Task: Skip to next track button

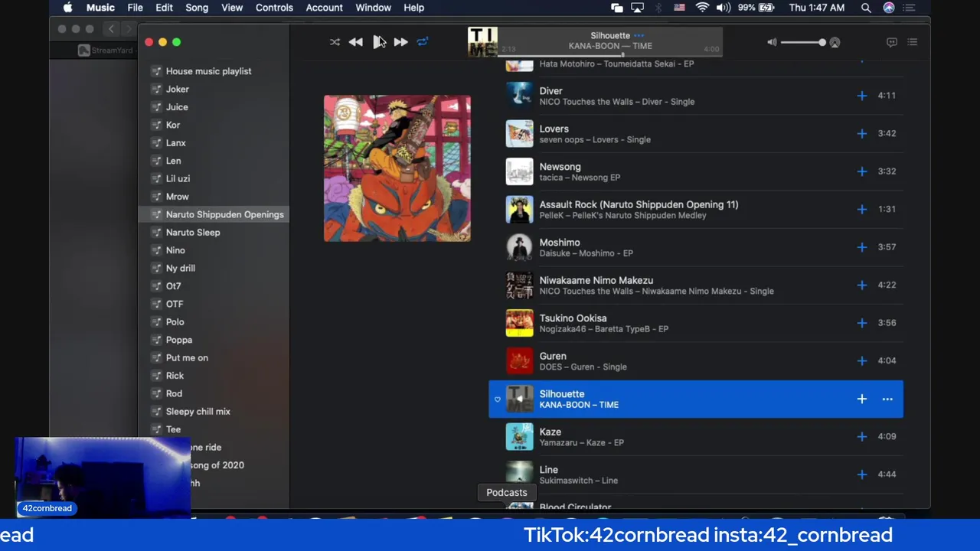Action: tap(400, 42)
